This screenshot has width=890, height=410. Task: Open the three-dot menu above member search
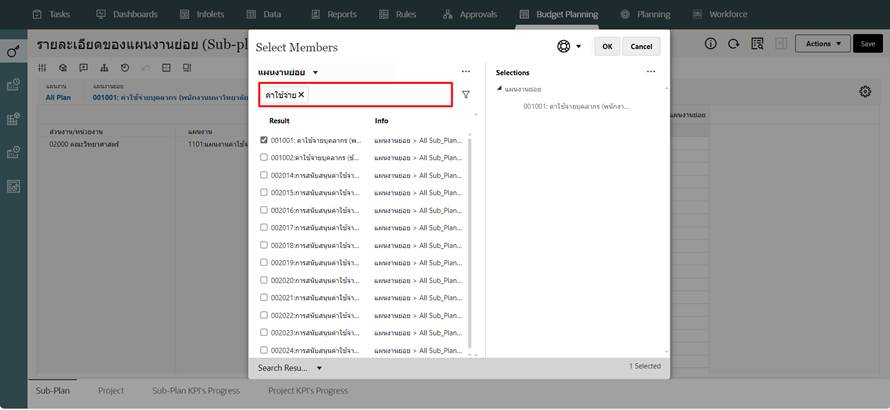point(466,72)
